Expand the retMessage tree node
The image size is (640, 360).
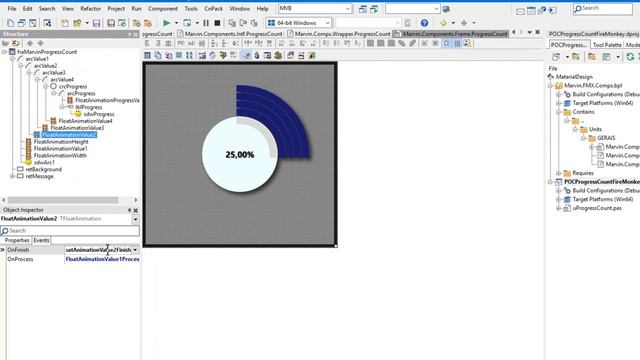point(13,176)
